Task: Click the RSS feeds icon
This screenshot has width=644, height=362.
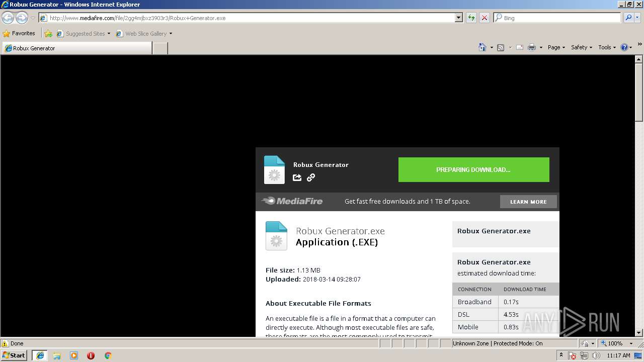Action: [501, 47]
